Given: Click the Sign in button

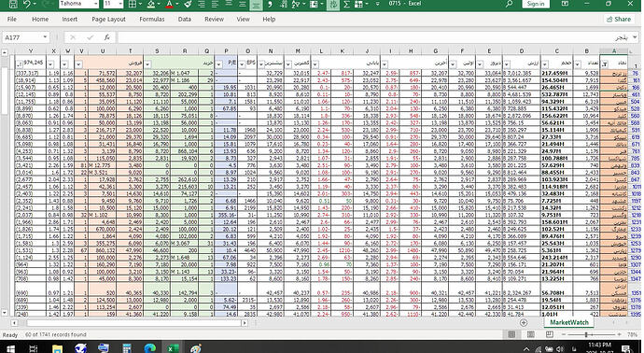Looking at the screenshot, I should [536, 4].
